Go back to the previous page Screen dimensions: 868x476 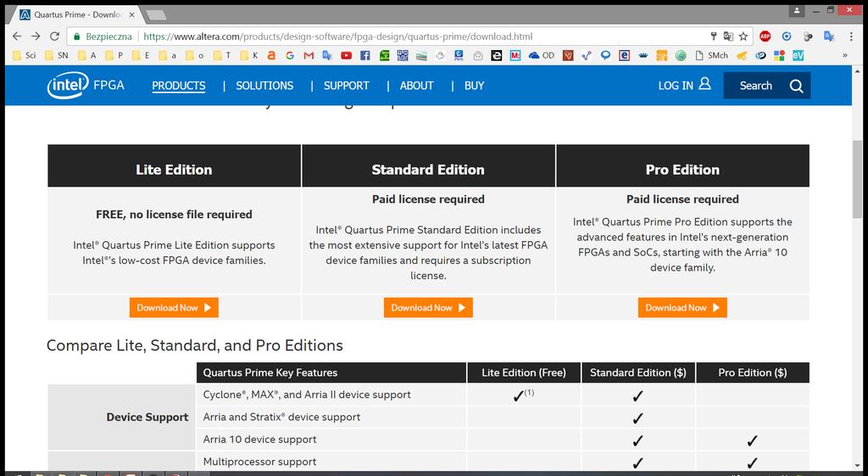click(x=17, y=36)
